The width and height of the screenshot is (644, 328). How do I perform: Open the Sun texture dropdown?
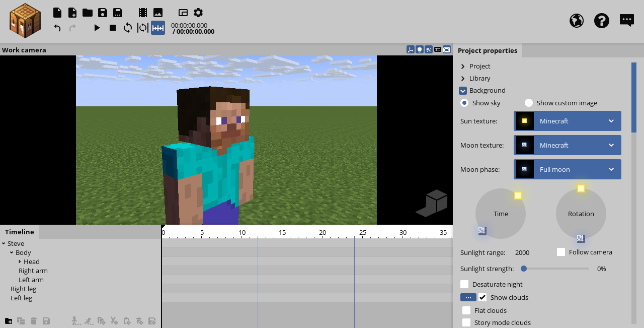pos(568,121)
